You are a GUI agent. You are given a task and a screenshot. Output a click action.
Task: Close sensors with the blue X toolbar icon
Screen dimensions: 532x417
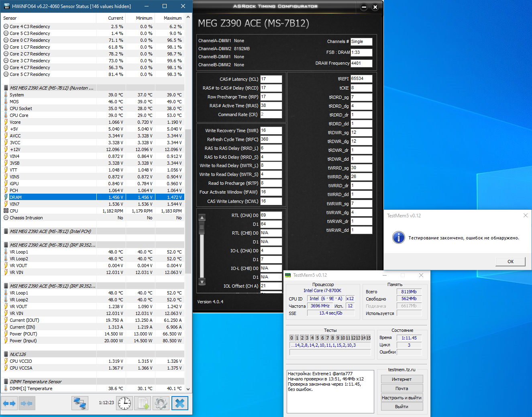point(180,403)
